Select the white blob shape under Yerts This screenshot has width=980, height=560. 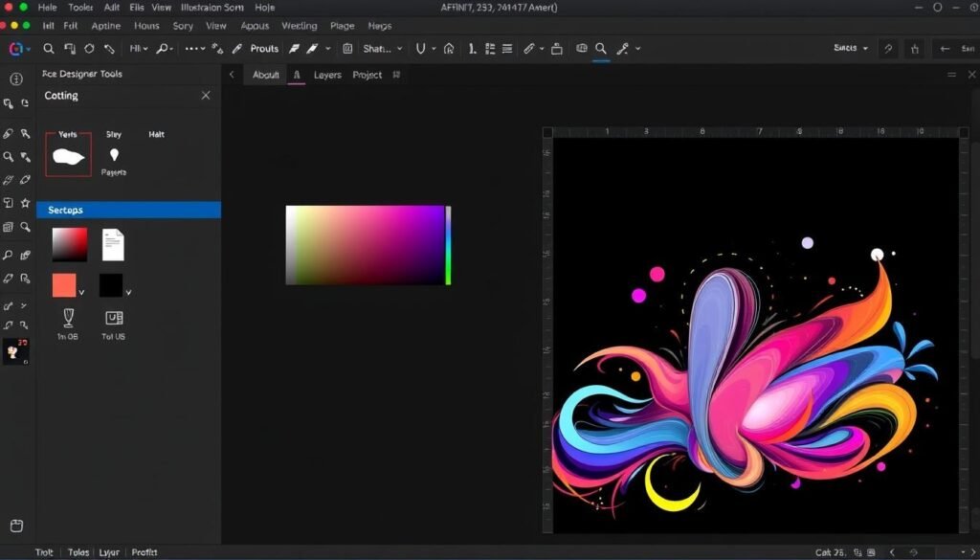68,156
